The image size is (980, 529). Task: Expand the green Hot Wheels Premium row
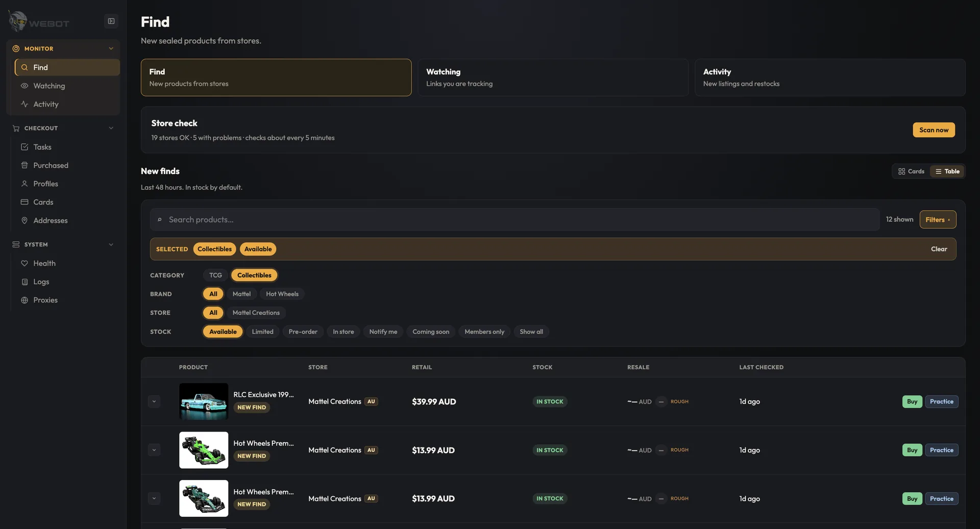pos(154,450)
